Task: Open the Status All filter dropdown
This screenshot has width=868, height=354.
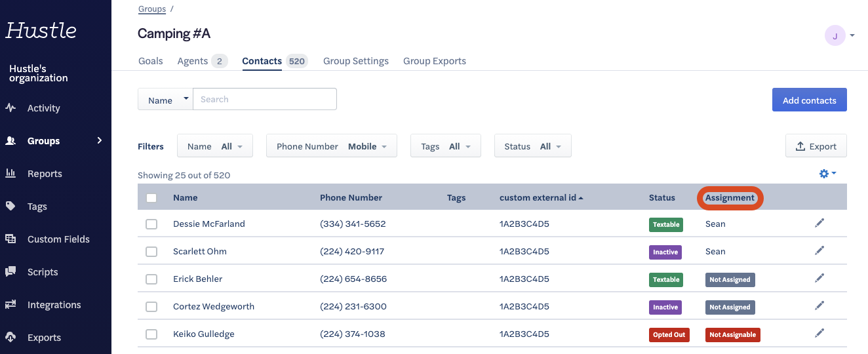Action: point(533,146)
